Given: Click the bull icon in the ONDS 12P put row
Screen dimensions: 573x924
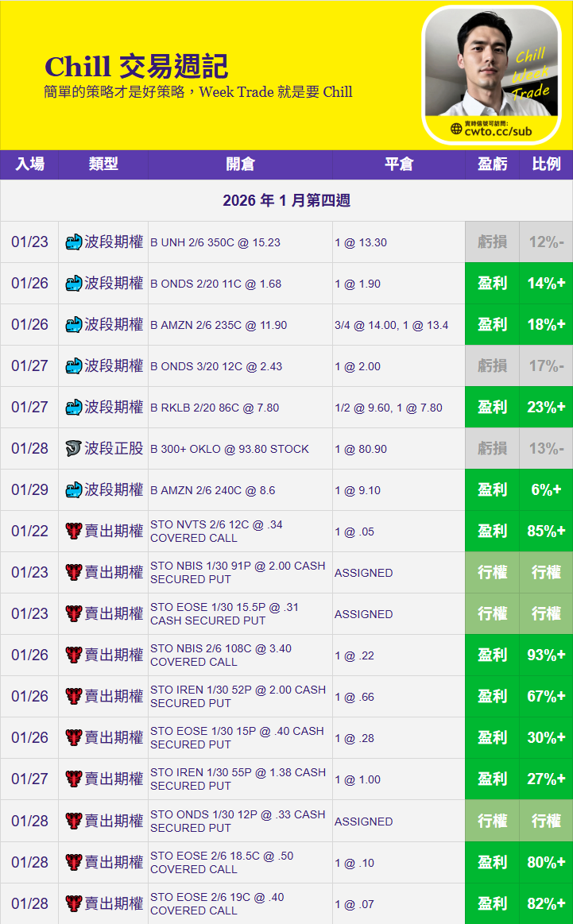Looking at the screenshot, I should (74, 822).
